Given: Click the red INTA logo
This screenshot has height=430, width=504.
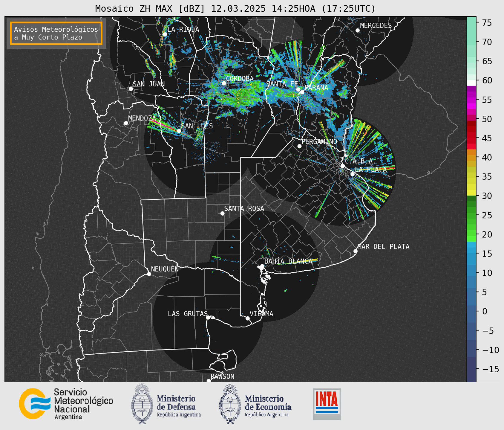Looking at the screenshot, I should click(x=327, y=404).
